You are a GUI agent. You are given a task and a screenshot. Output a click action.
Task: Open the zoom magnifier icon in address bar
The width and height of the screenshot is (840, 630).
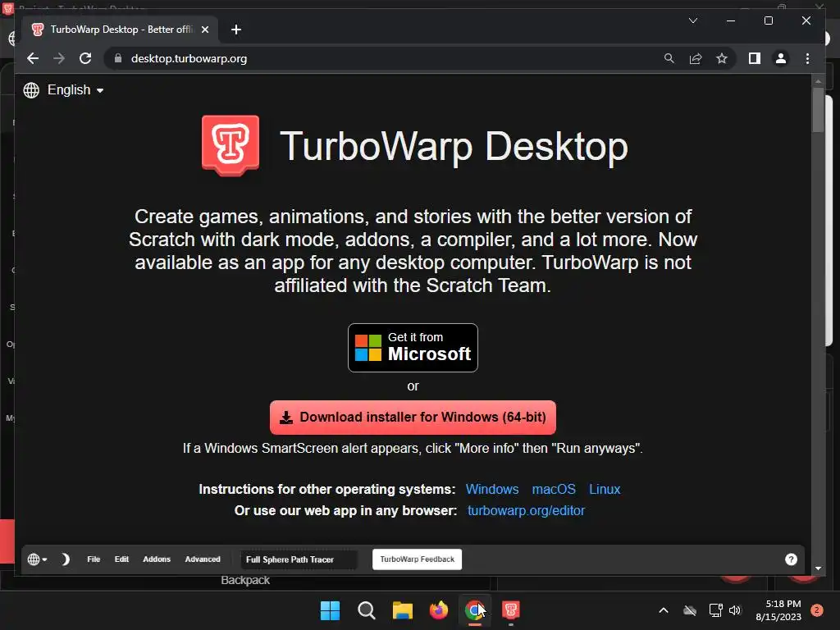coord(669,58)
